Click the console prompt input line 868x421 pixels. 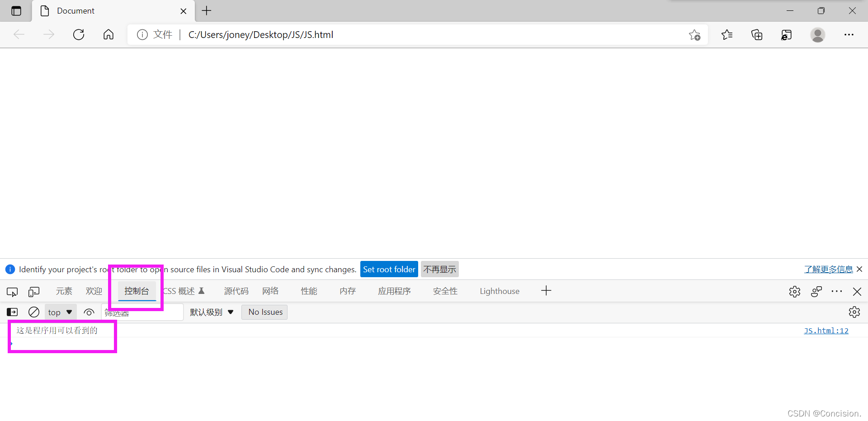click(x=434, y=344)
